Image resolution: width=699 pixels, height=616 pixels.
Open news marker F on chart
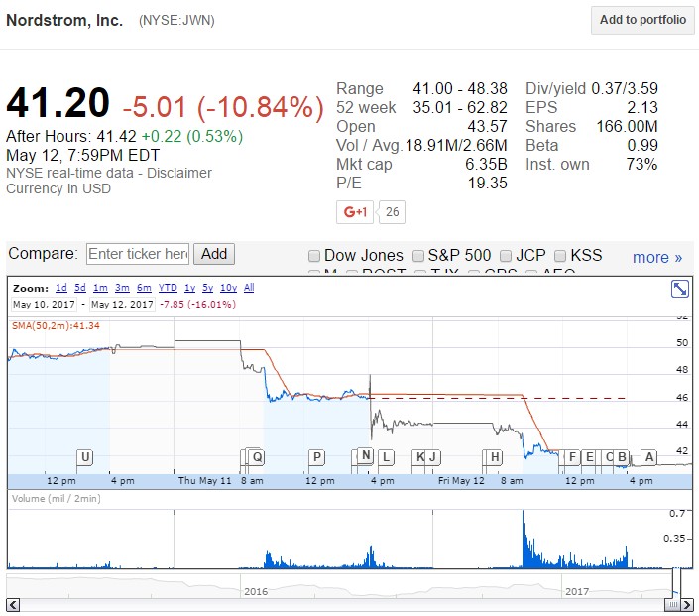572,457
